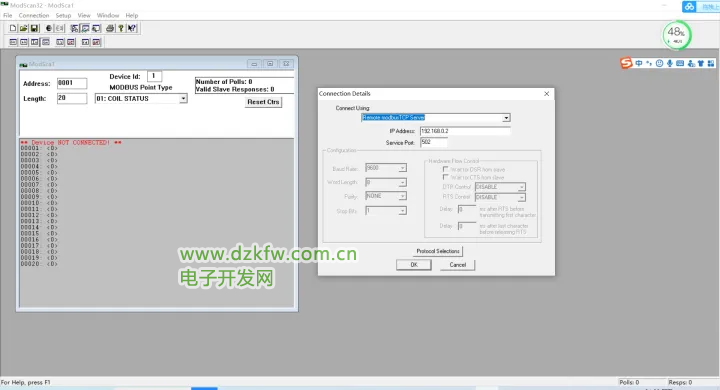The image size is (720, 390).
Task: Click the Reset Ctrs button
Action: click(x=263, y=102)
